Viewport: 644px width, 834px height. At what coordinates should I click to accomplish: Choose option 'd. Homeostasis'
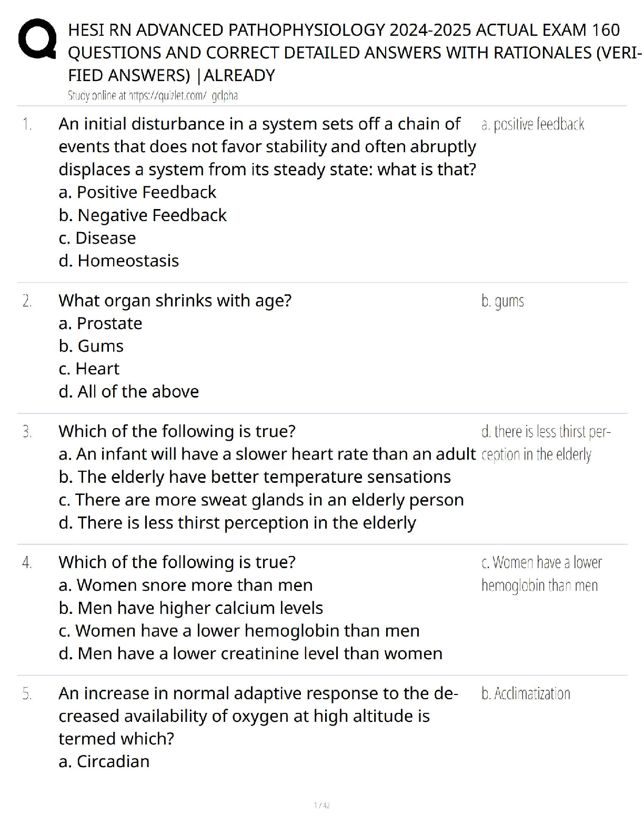click(119, 261)
